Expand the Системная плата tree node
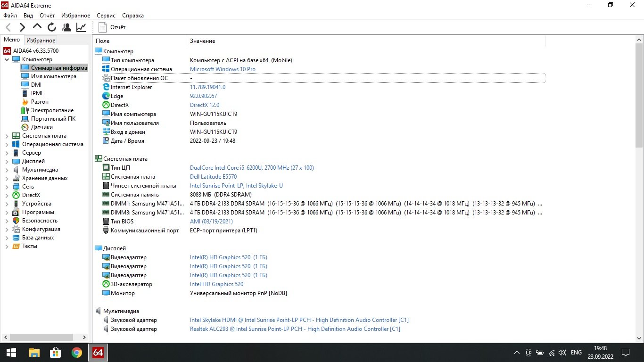The height and width of the screenshot is (362, 644). coord(7,136)
